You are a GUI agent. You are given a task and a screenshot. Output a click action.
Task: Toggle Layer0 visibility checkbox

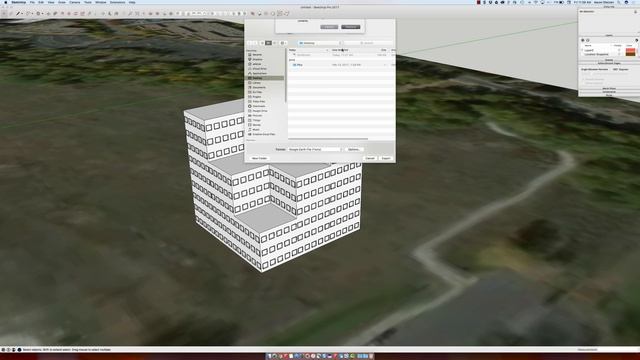619,50
